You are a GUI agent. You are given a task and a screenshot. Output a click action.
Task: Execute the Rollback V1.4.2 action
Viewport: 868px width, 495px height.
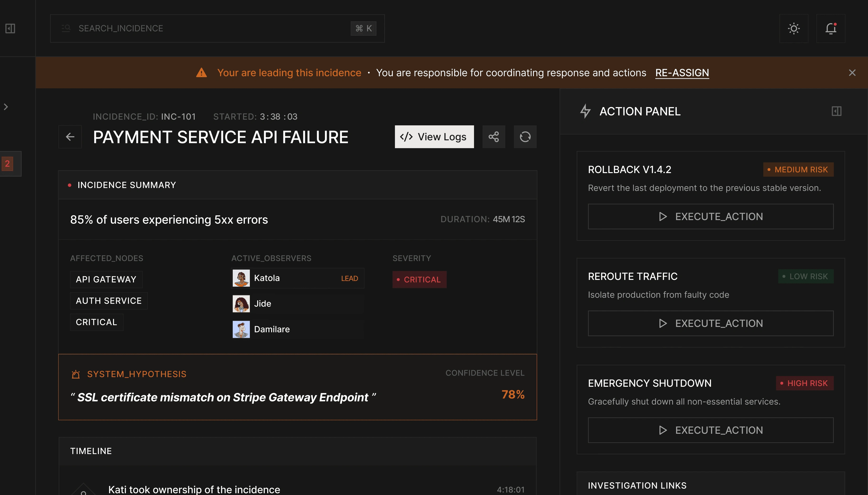tap(710, 217)
